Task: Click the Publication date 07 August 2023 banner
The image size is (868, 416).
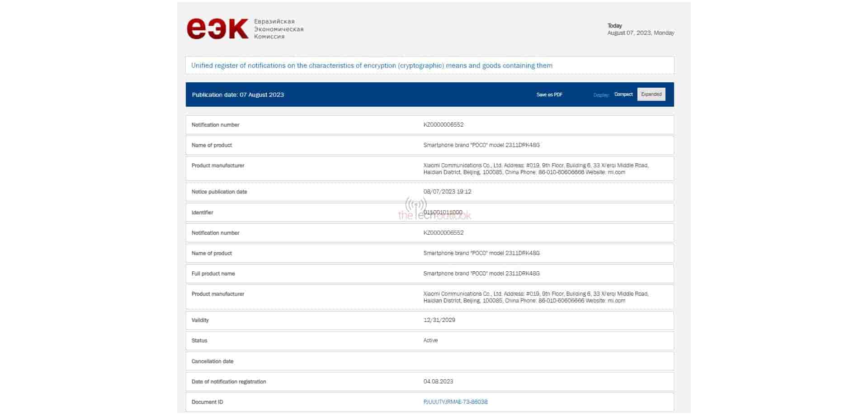Action: pyautogui.click(x=238, y=95)
